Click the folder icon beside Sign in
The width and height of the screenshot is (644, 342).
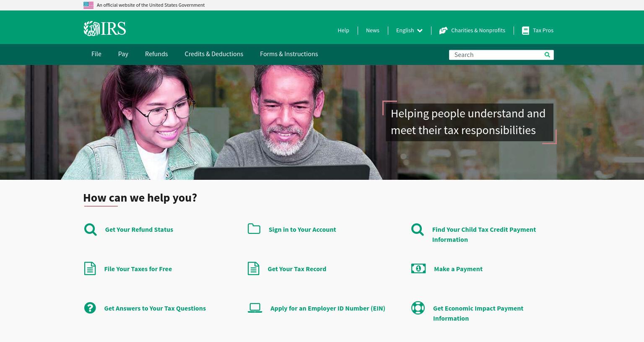coord(254,228)
